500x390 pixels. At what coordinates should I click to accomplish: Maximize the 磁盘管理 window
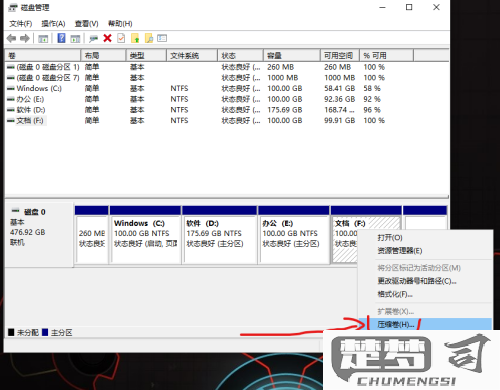409,7
